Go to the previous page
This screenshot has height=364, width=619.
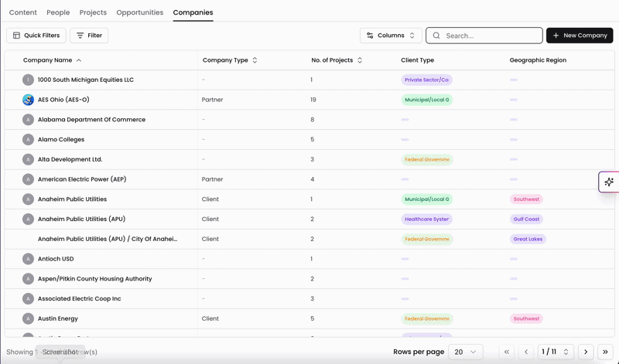click(526, 352)
